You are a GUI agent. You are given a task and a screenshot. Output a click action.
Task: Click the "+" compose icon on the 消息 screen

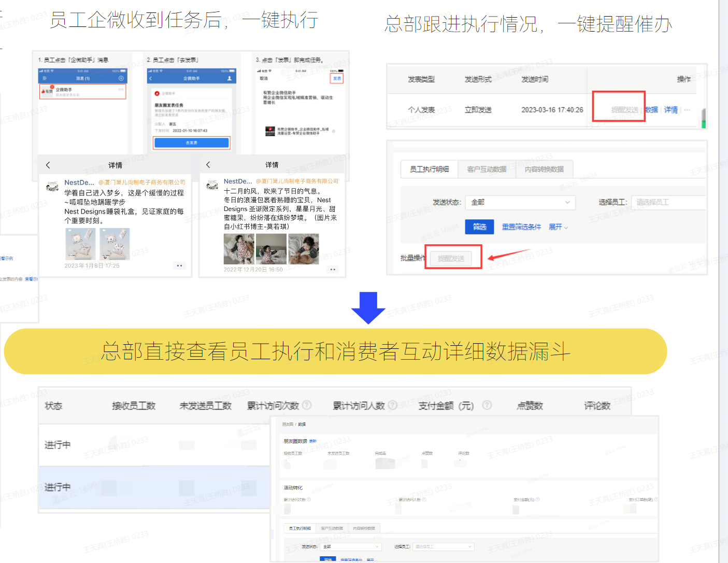(121, 78)
